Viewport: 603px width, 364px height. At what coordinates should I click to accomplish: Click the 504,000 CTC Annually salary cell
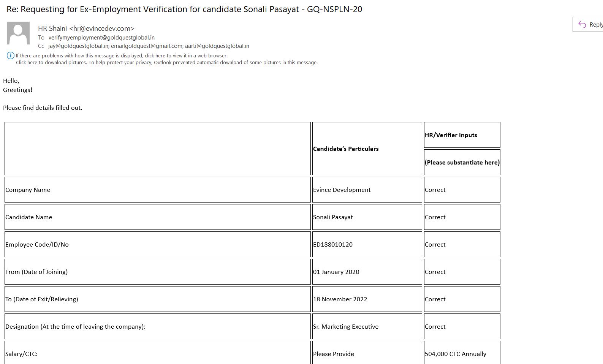[455, 354]
